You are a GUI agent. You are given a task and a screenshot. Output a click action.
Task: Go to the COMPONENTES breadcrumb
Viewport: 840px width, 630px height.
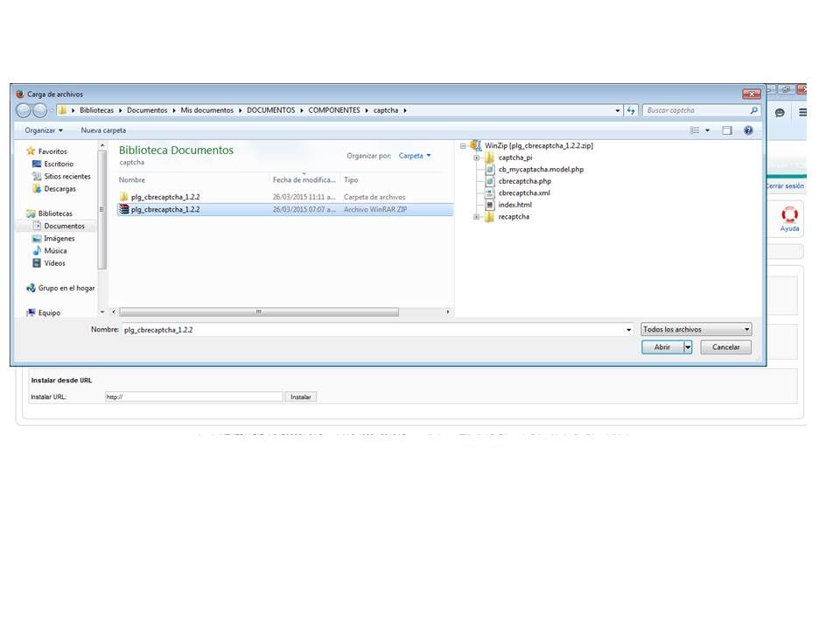point(333,110)
